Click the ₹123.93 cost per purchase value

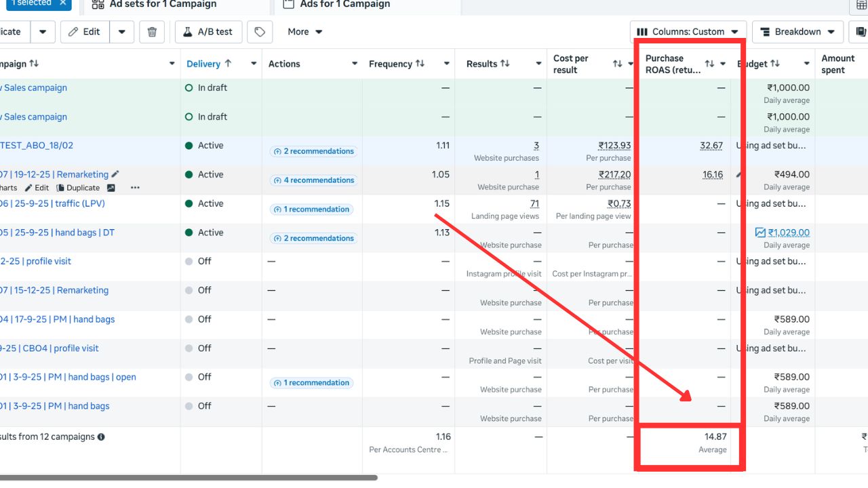(614, 146)
